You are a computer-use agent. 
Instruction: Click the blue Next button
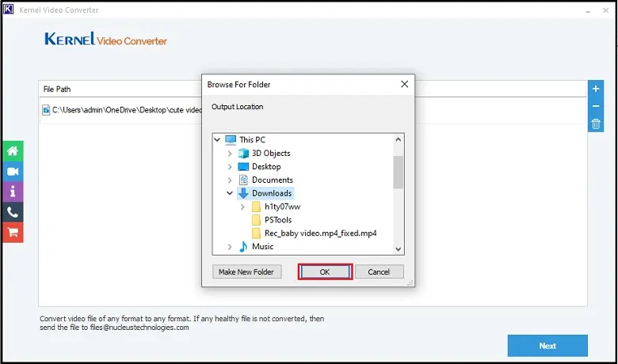point(547,346)
